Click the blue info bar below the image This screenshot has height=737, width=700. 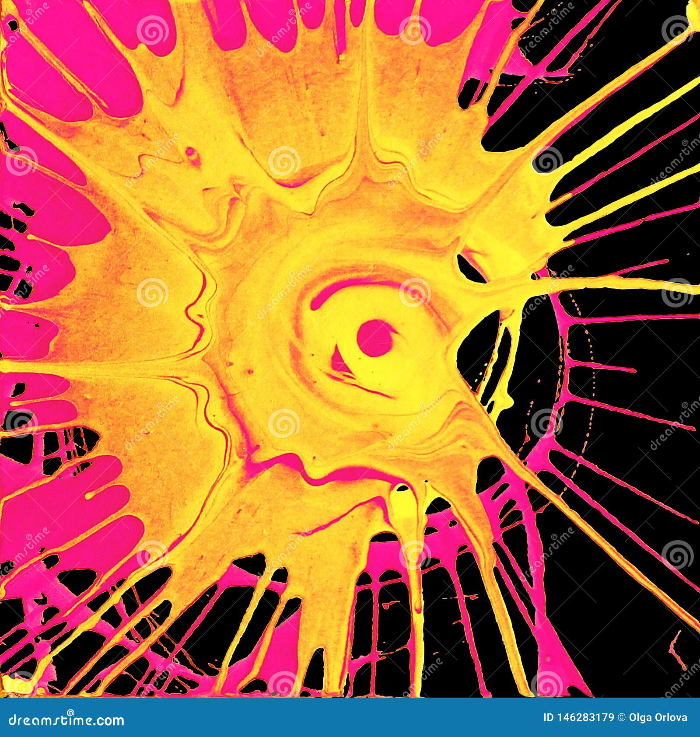click(x=350, y=720)
